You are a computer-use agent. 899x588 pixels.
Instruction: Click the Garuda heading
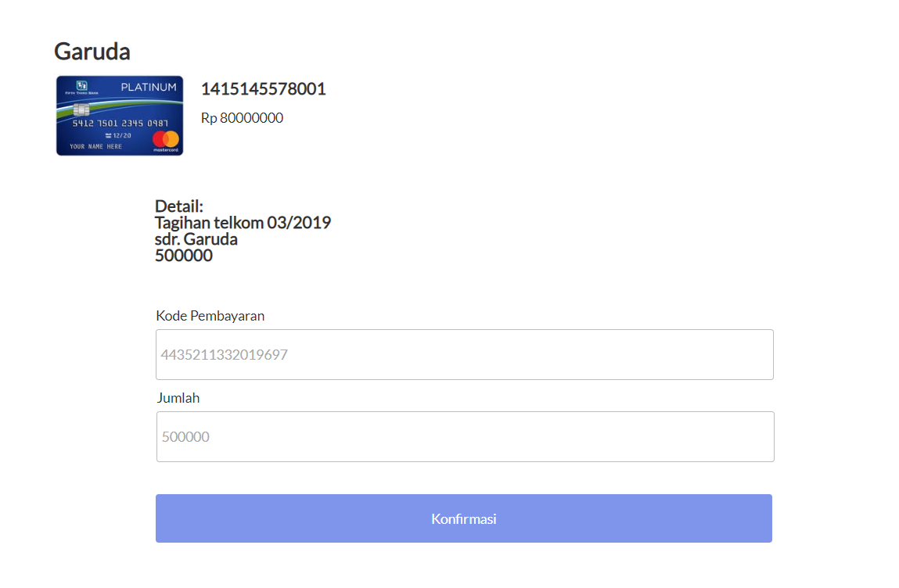coord(92,52)
